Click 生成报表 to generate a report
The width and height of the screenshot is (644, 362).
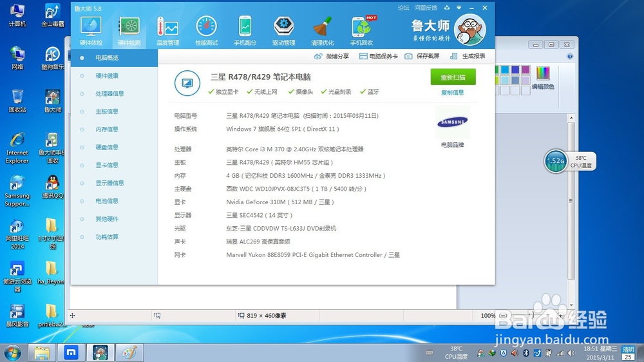click(468, 56)
